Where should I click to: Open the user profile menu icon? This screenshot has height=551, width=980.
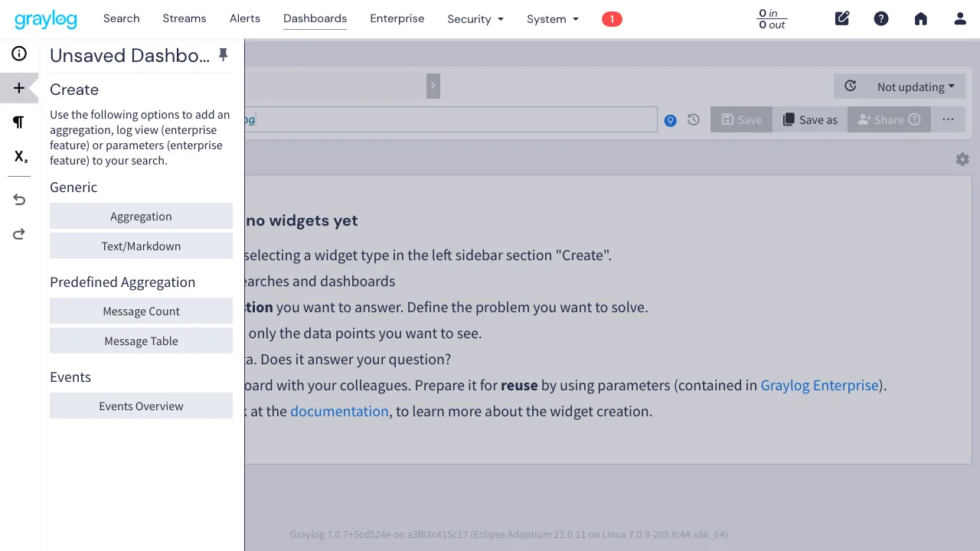tap(960, 19)
